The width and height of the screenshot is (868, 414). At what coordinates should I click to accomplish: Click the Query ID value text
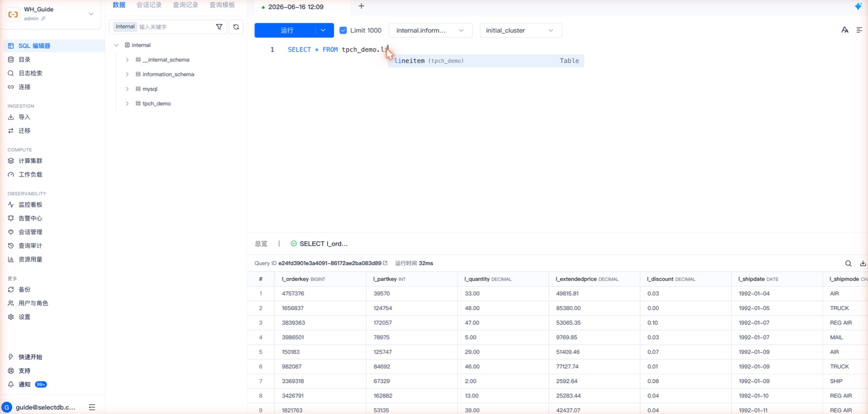coord(330,263)
